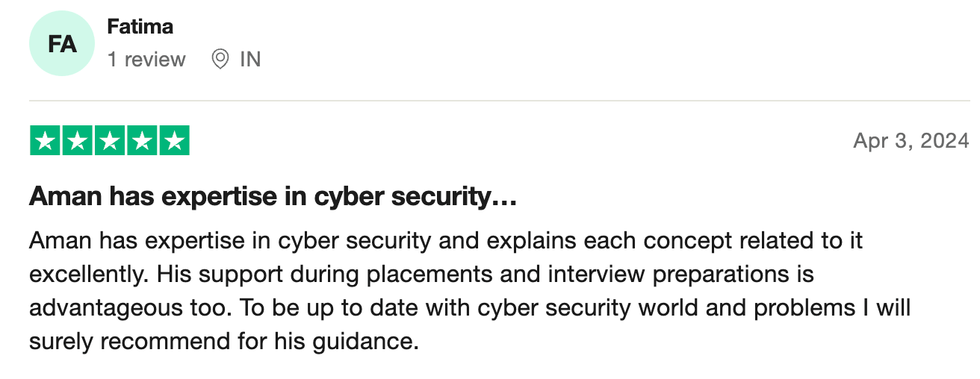Image resolution: width=980 pixels, height=379 pixels.
Task: Click the "1 review" count text
Action: (x=146, y=60)
